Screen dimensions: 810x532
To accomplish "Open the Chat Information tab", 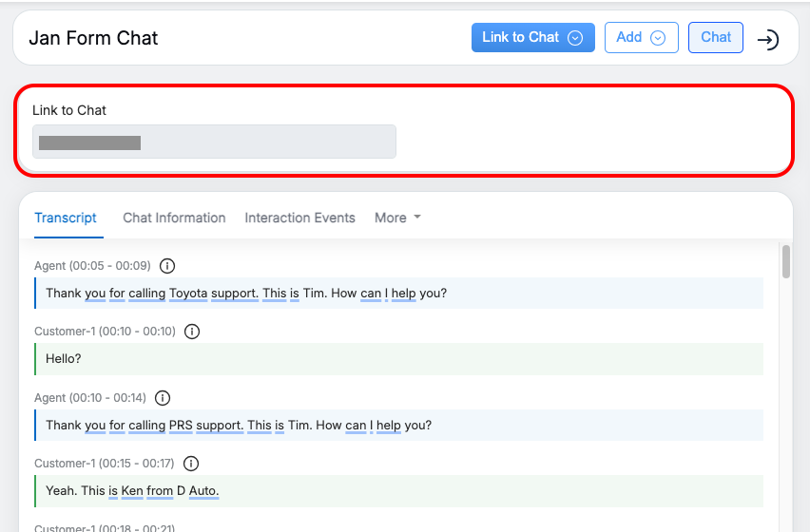I will (174, 218).
